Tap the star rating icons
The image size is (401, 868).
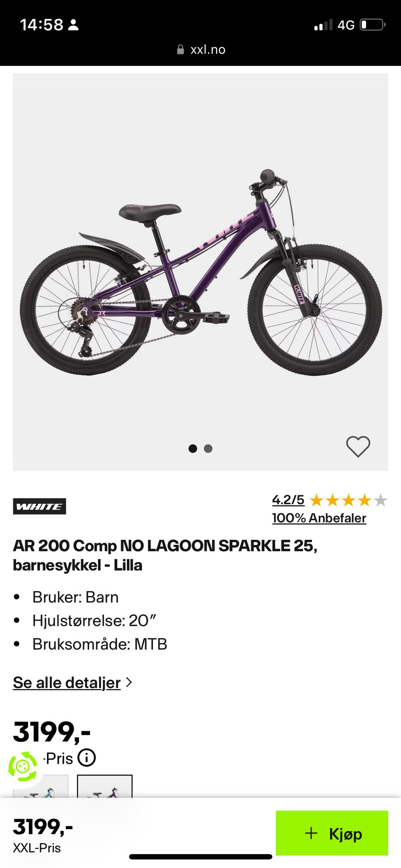pos(349,500)
